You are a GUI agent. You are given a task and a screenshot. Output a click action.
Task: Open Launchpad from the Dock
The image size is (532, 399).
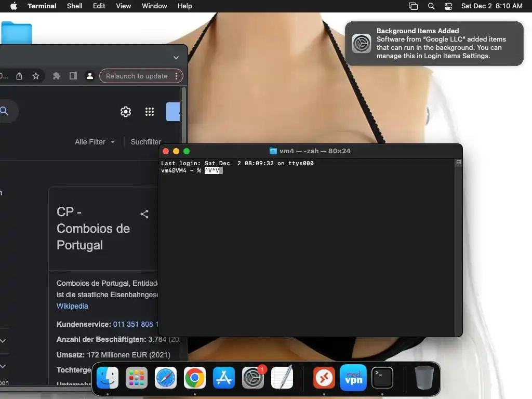point(137,378)
